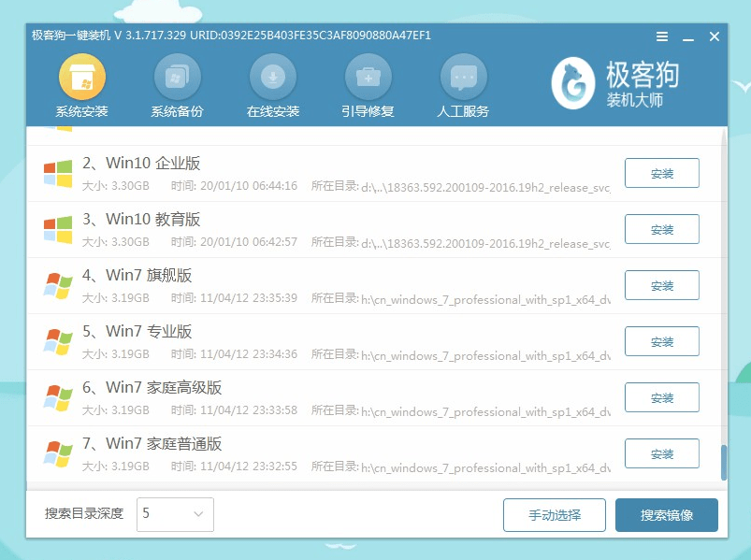Click the title bar version text V 3.1.717.329
Viewport: 751px width, 560px height.
coord(150,36)
